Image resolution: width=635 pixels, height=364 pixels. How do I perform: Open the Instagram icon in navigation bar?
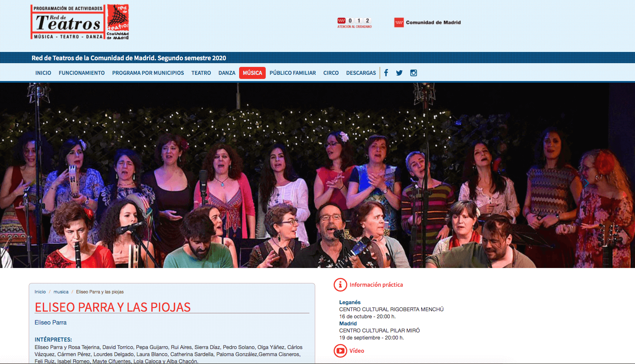413,73
